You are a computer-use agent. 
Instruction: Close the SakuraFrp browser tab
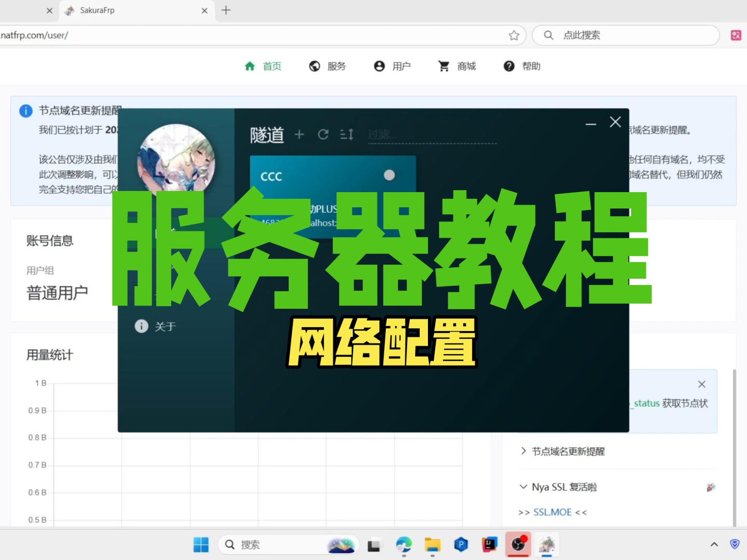[x=205, y=10]
